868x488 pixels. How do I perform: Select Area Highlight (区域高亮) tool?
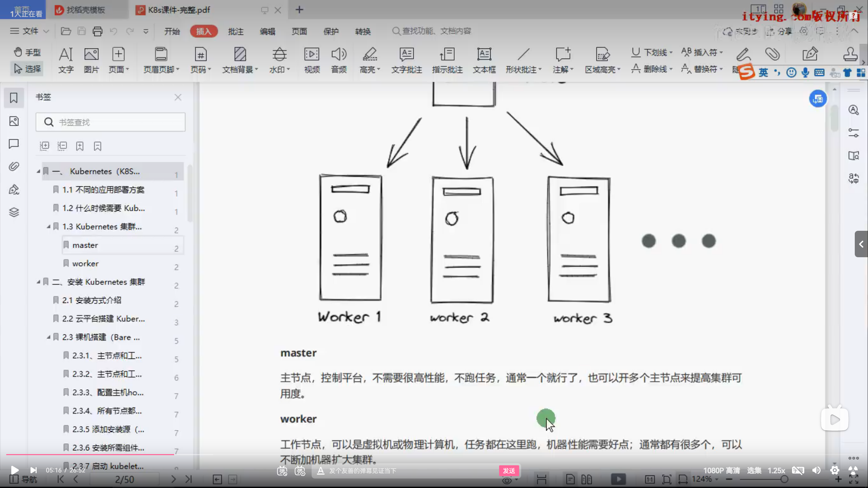(603, 60)
